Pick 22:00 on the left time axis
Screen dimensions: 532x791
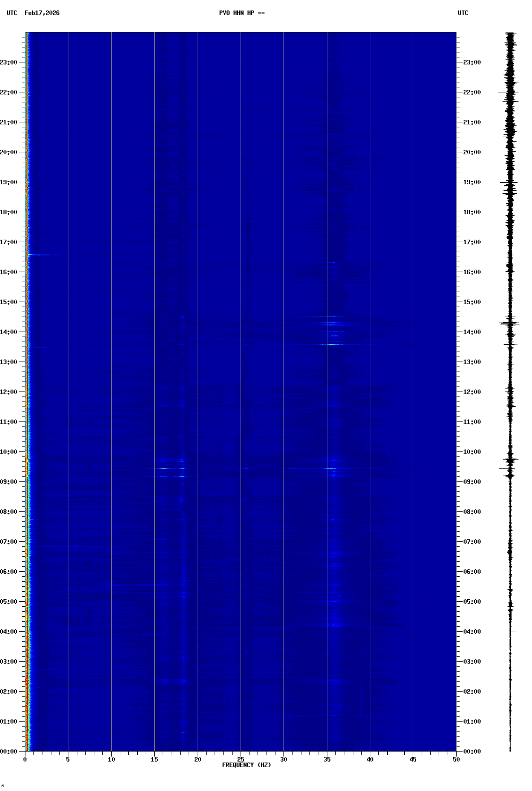9,92
